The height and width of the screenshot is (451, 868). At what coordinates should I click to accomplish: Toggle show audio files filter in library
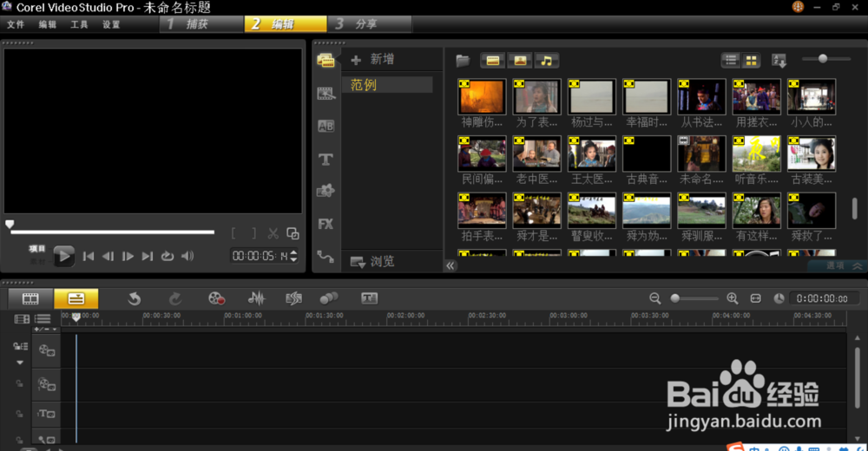[546, 61]
